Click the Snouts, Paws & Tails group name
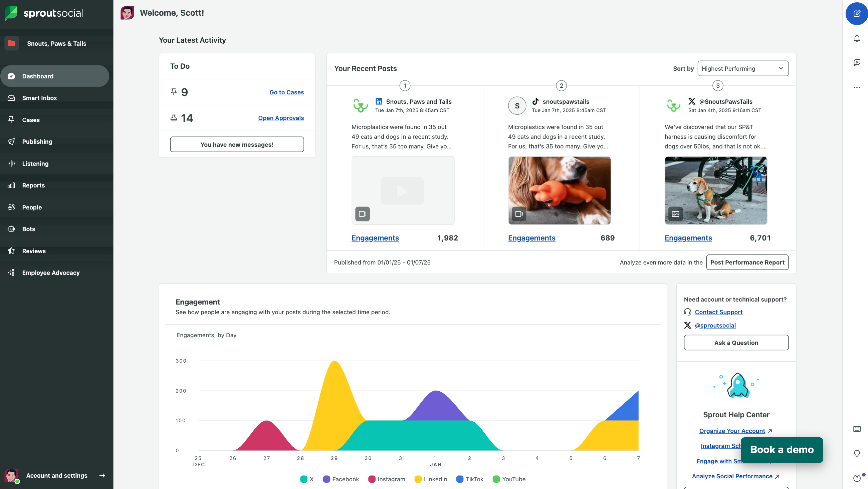The width and height of the screenshot is (868, 489). coord(57,43)
